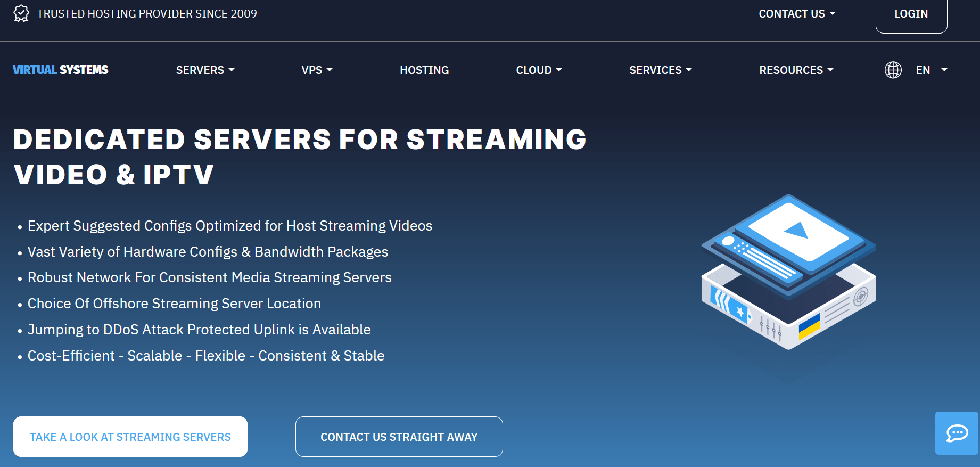Screen dimensions: 980x467
Task: Open the live chat bubble widget
Action: (x=957, y=433)
